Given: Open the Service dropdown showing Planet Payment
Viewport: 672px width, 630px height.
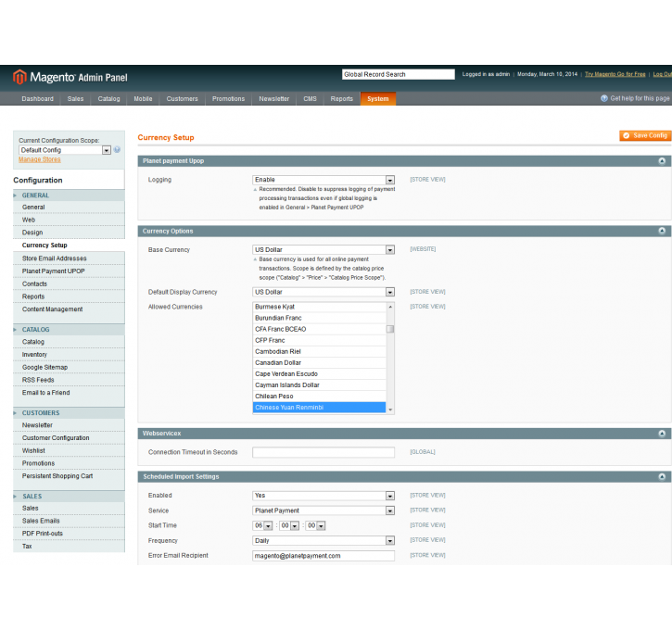Looking at the screenshot, I should (x=323, y=510).
